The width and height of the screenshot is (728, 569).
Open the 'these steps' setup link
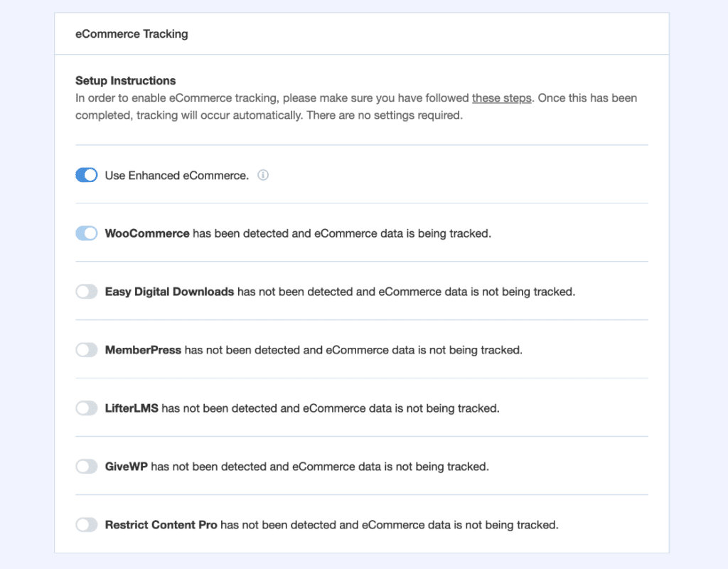point(502,97)
